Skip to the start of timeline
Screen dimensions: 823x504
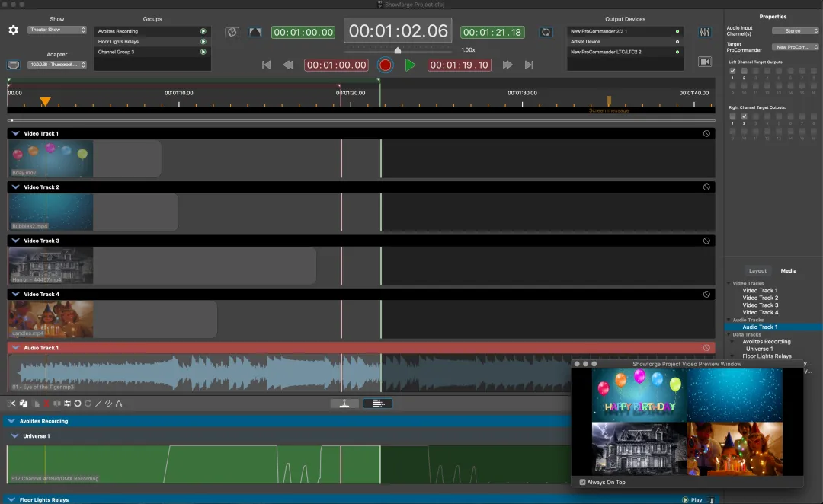pyautogui.click(x=267, y=65)
